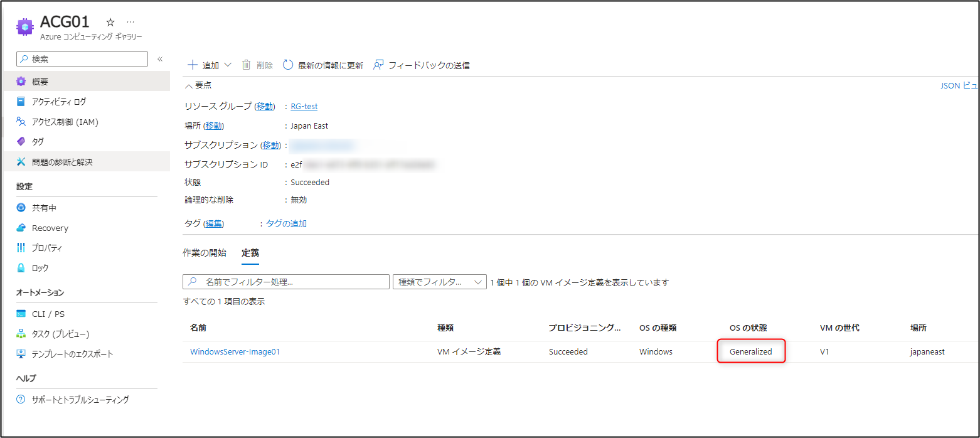Viewport: 980px width, 438px height.
Task: Click 移動 link next to 場所
Action: 214,126
